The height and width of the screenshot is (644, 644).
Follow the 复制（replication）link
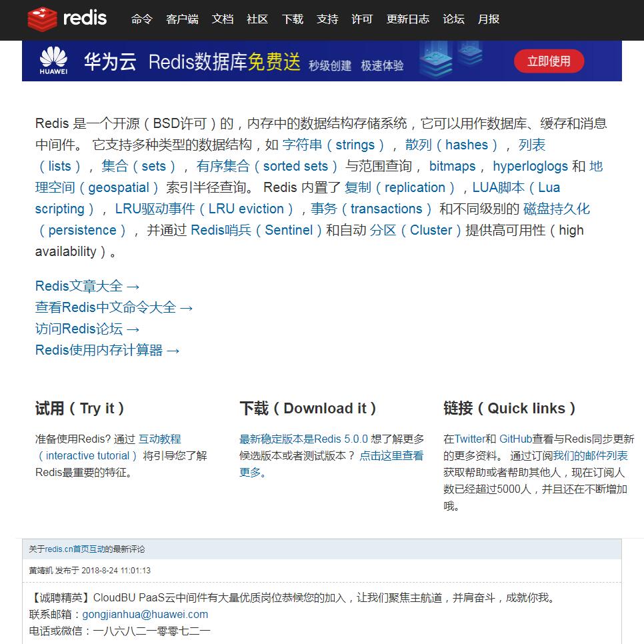tap(399, 187)
